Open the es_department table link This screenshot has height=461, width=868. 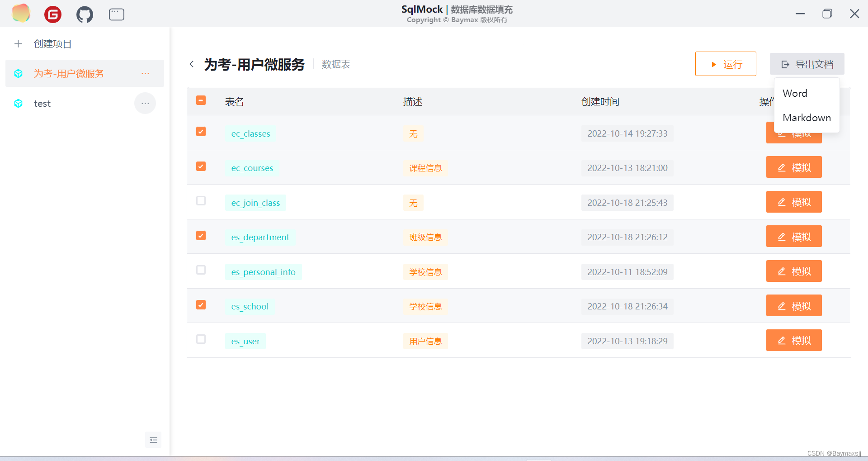click(260, 237)
